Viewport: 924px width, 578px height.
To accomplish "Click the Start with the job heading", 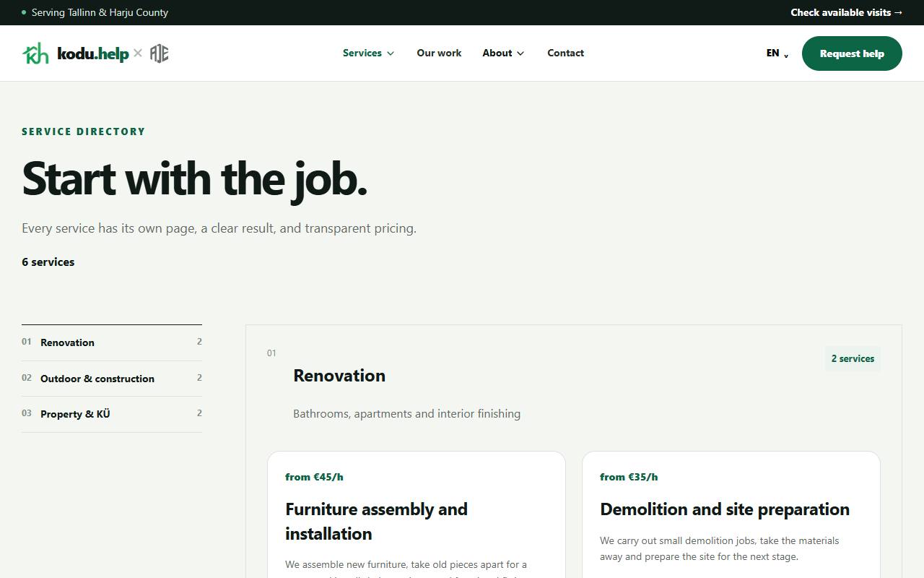I will 195,178.
